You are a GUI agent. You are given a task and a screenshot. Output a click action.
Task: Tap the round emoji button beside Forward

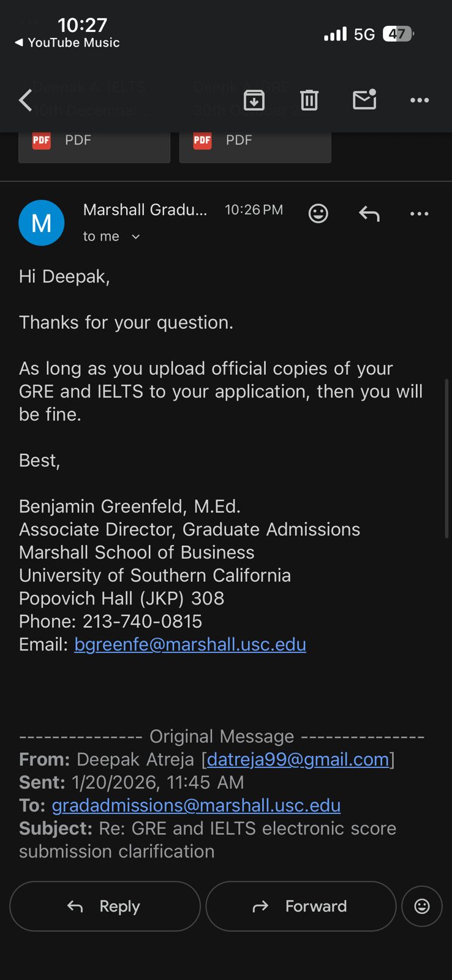(422, 907)
